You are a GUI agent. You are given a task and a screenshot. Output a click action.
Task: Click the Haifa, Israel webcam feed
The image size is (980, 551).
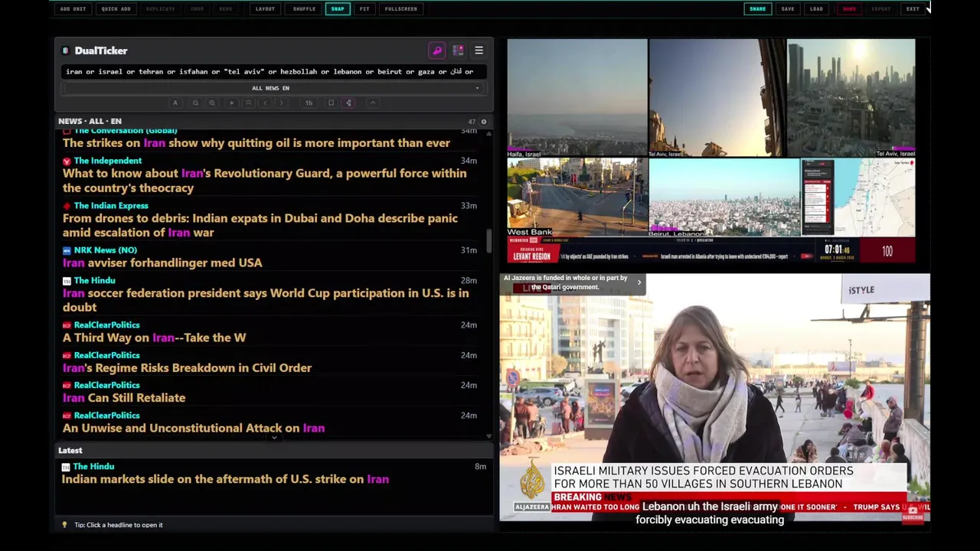click(x=577, y=98)
